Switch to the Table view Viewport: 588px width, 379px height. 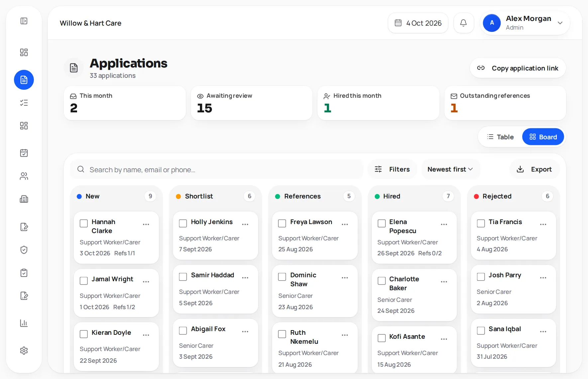(500, 137)
